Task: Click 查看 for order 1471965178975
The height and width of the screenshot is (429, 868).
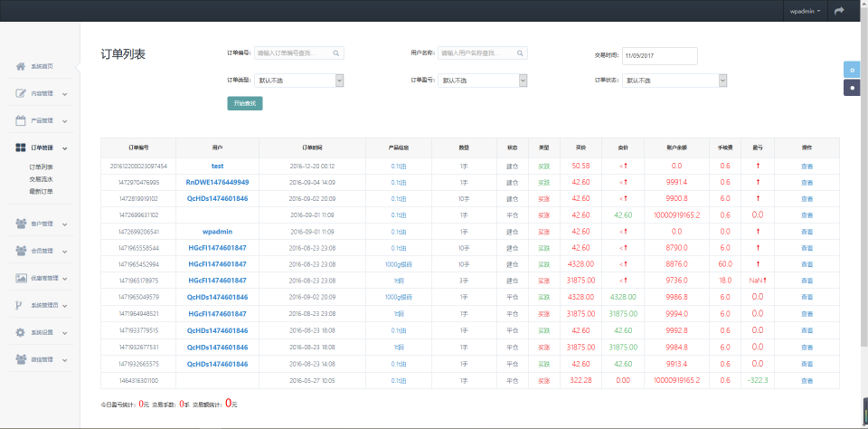Action: 807,281
